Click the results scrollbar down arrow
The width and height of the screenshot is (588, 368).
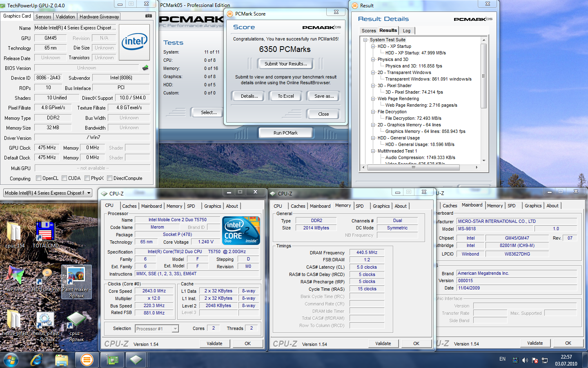pyautogui.click(x=483, y=161)
